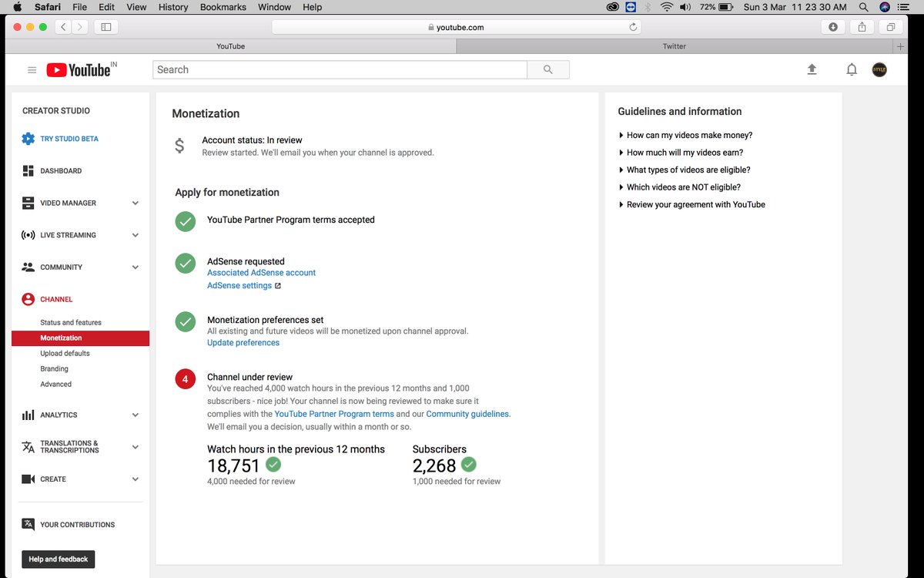
Task: Open Spotlight search in menu bar
Action: (x=864, y=7)
